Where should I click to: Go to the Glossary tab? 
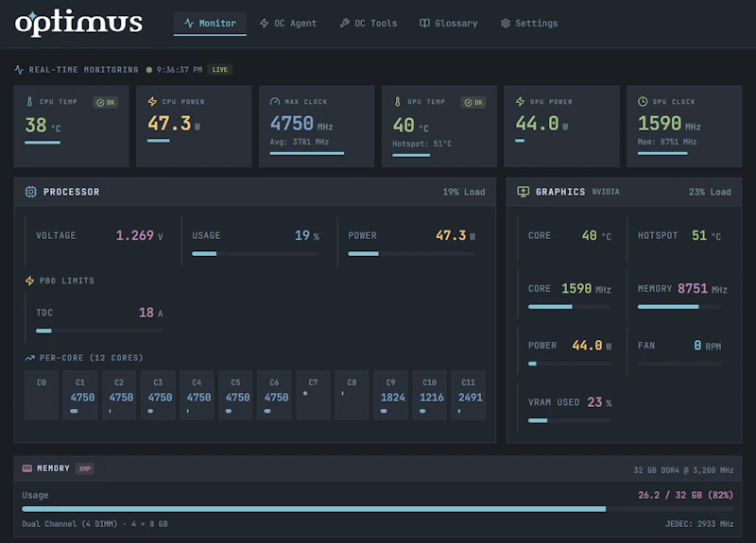click(448, 23)
